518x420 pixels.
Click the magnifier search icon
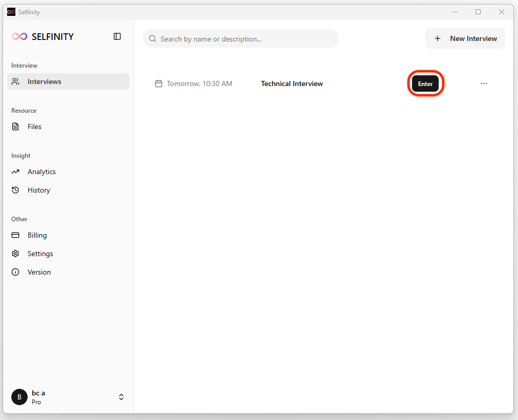pos(153,38)
